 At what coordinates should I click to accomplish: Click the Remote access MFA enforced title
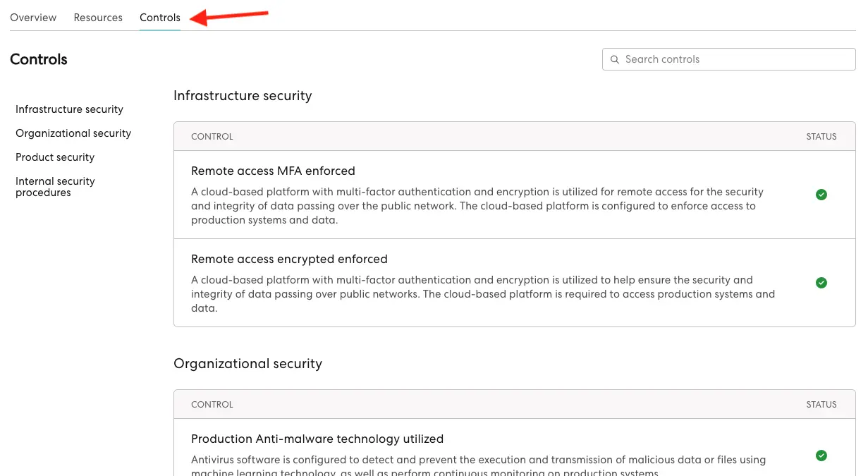273,171
